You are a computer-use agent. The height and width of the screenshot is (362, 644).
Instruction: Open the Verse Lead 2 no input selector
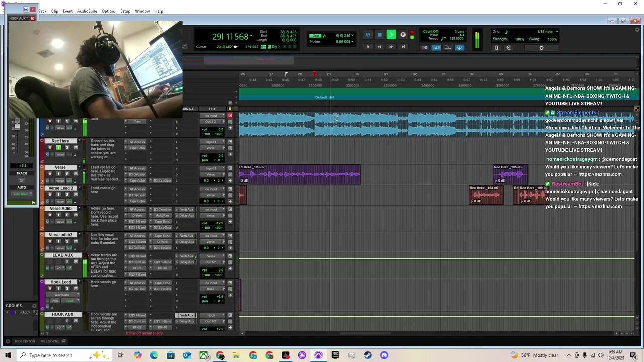pyautogui.click(x=211, y=189)
